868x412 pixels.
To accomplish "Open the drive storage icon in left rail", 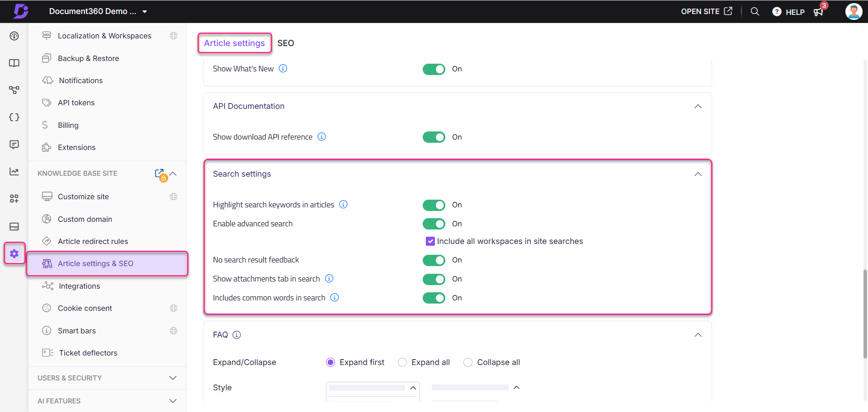I will [14, 226].
